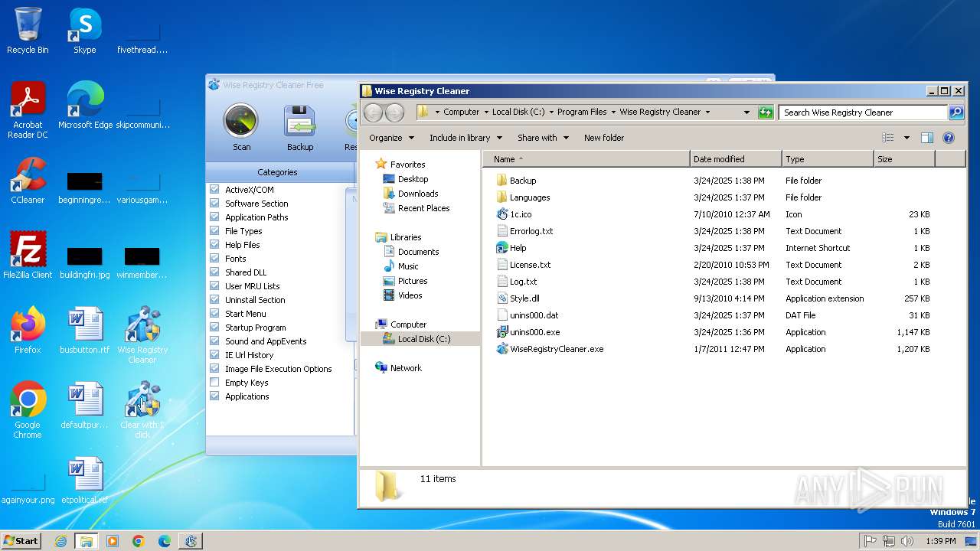Expand the Local Disk (C:) breadcrumb arrow
This screenshot has height=551, width=980.
(551, 112)
